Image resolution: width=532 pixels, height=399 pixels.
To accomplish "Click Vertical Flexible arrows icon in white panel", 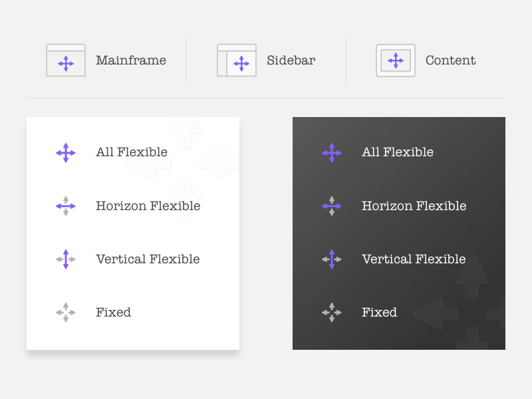I will point(66,259).
